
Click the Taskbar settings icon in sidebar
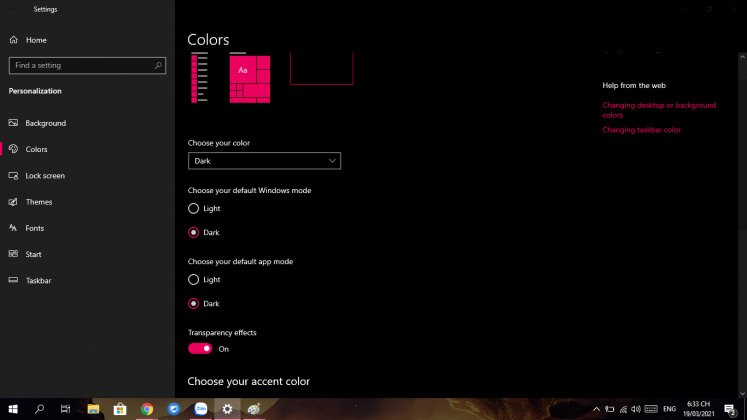coord(14,281)
